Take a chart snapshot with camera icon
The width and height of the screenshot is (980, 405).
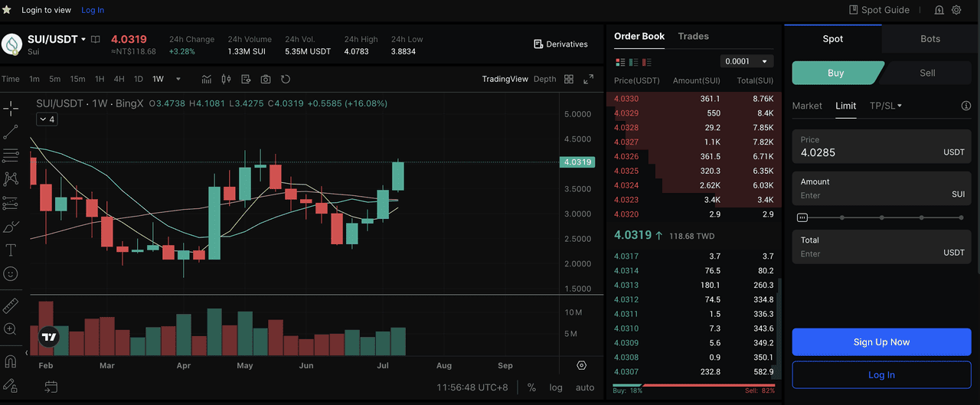click(x=266, y=79)
